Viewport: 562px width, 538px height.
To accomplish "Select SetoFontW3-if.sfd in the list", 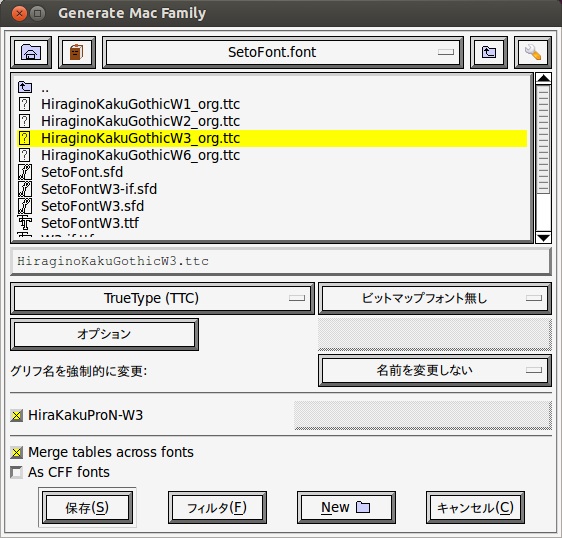I will pyautogui.click(x=272, y=189).
